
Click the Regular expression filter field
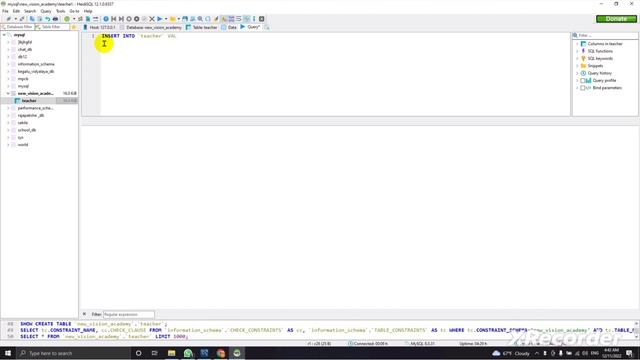point(129,314)
